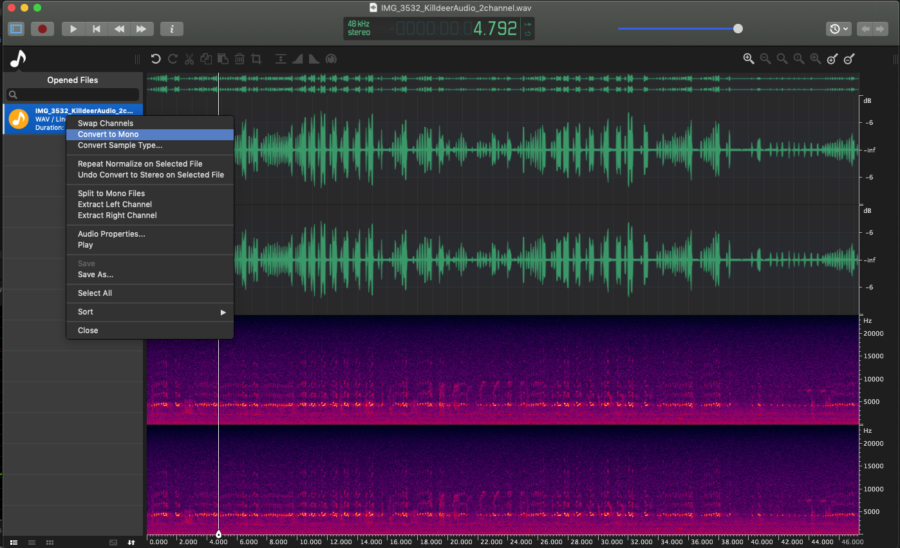Click the white music note logo
This screenshot has height=548, width=900.
18,59
